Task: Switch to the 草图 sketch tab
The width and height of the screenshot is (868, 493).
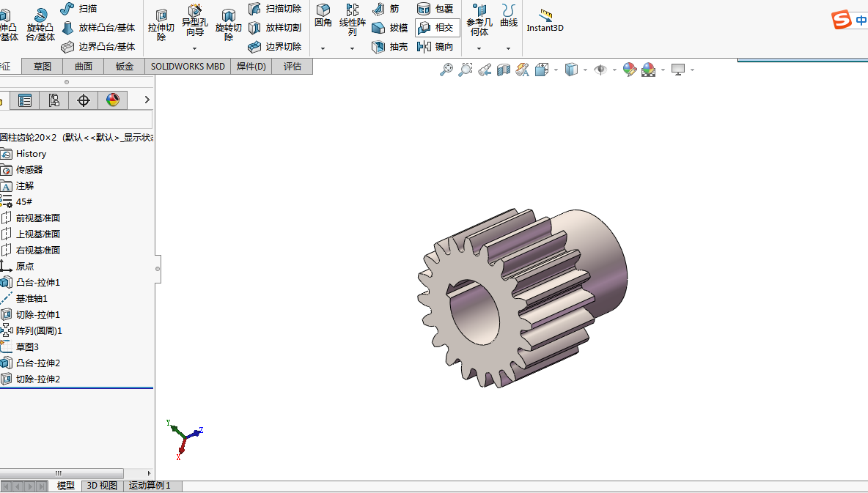Action: pyautogui.click(x=43, y=67)
